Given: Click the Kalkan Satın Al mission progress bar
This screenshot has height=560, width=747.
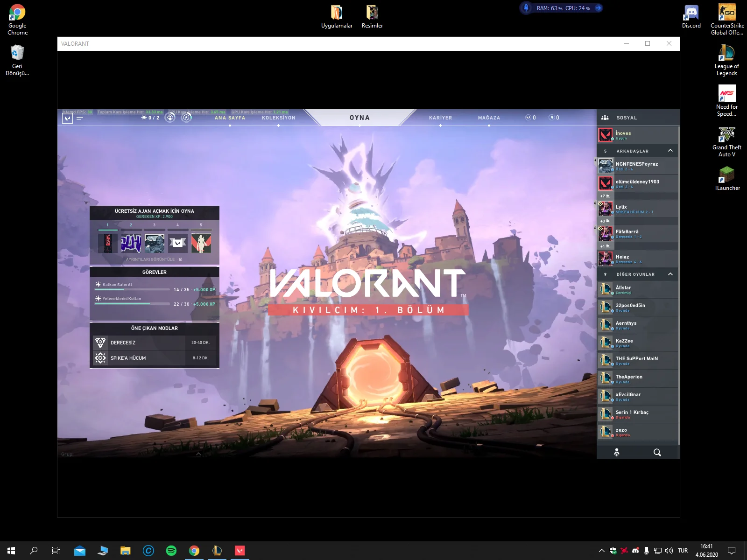Looking at the screenshot, I should pos(132,290).
